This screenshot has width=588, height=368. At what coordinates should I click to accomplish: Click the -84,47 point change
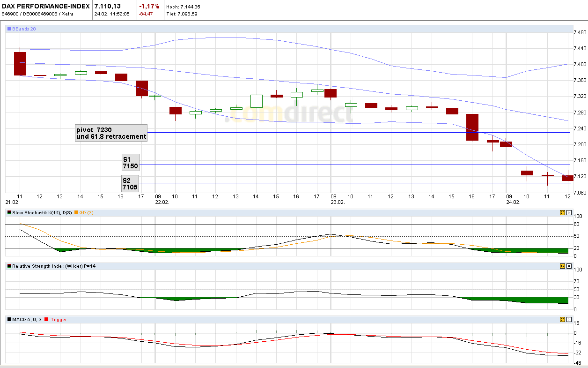point(146,14)
